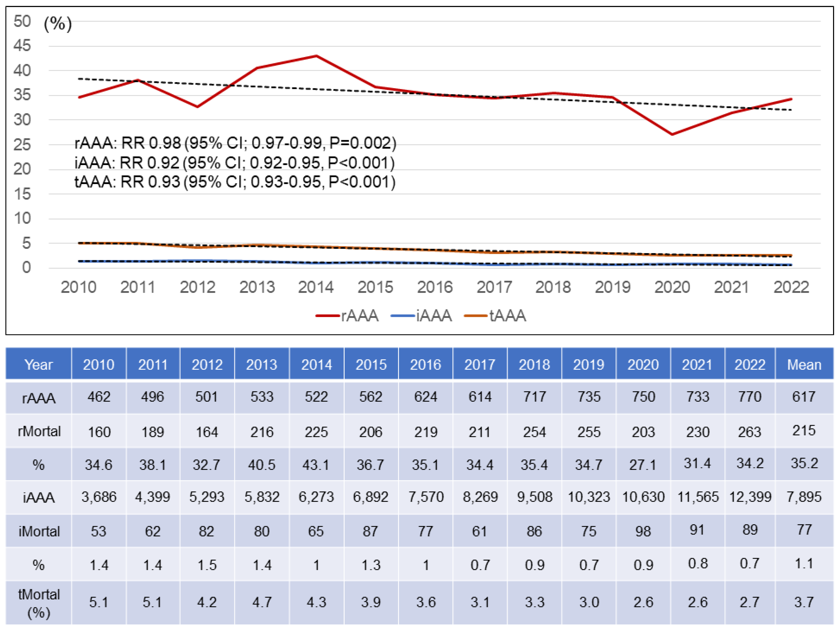This screenshot has height=630, width=840.
Task: Select the Year header cell in table
Action: pyautogui.click(x=38, y=364)
